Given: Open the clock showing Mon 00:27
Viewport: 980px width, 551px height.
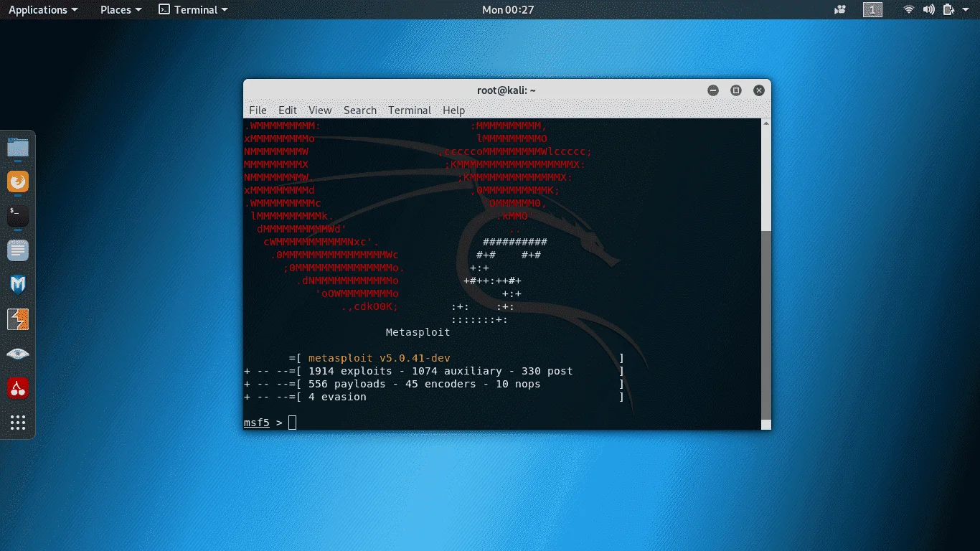Looking at the screenshot, I should pos(508,10).
